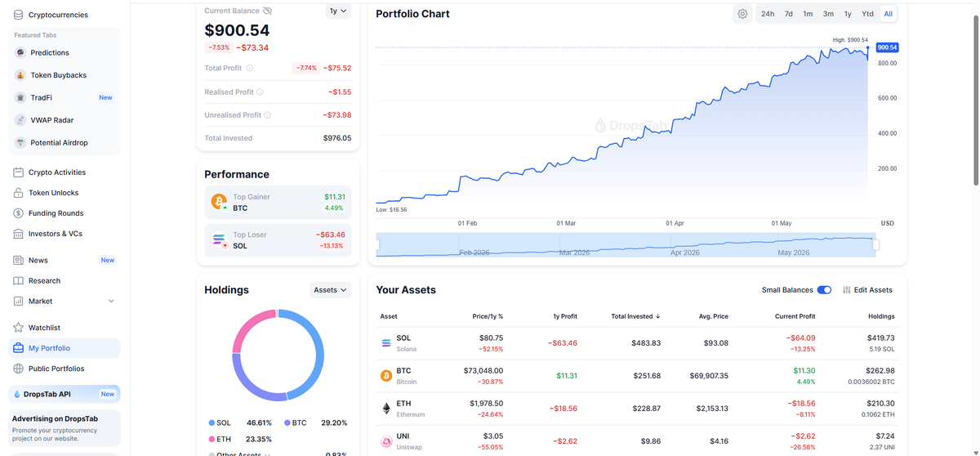
Task: Open Token Buybacks icon in sidebar
Action: click(x=20, y=75)
